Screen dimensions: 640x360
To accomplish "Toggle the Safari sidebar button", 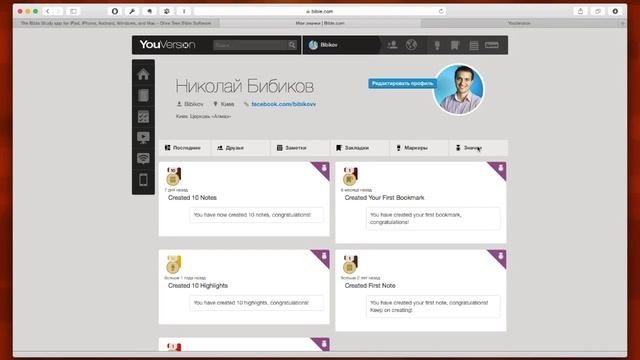I will pyautogui.click(x=73, y=11).
